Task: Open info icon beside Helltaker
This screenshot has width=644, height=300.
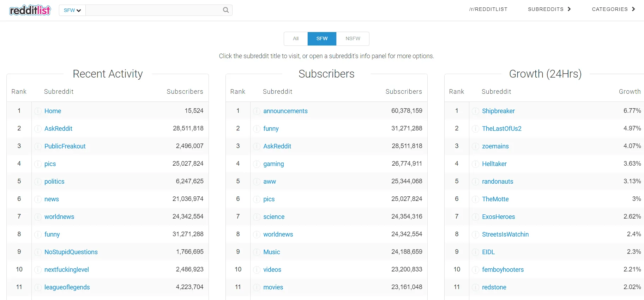Action: pos(475,164)
